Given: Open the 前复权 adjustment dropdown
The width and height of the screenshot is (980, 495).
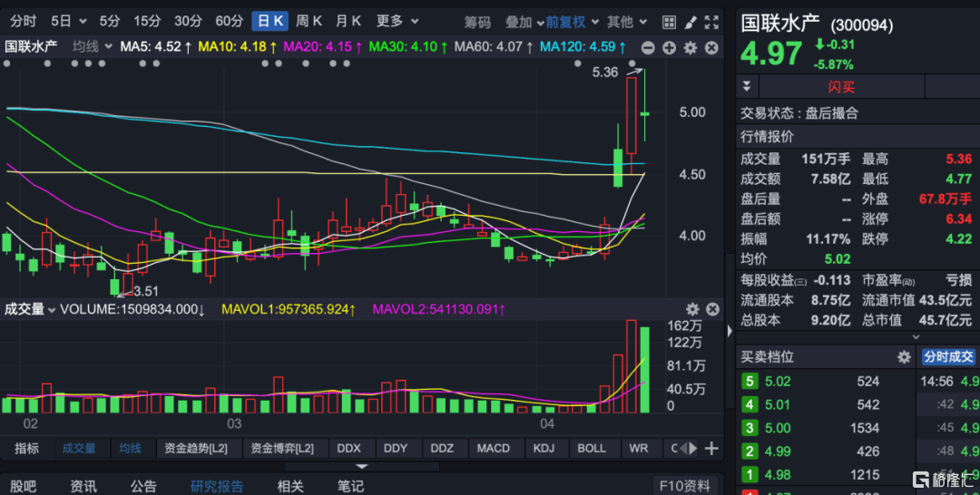Looking at the screenshot, I should [572, 23].
